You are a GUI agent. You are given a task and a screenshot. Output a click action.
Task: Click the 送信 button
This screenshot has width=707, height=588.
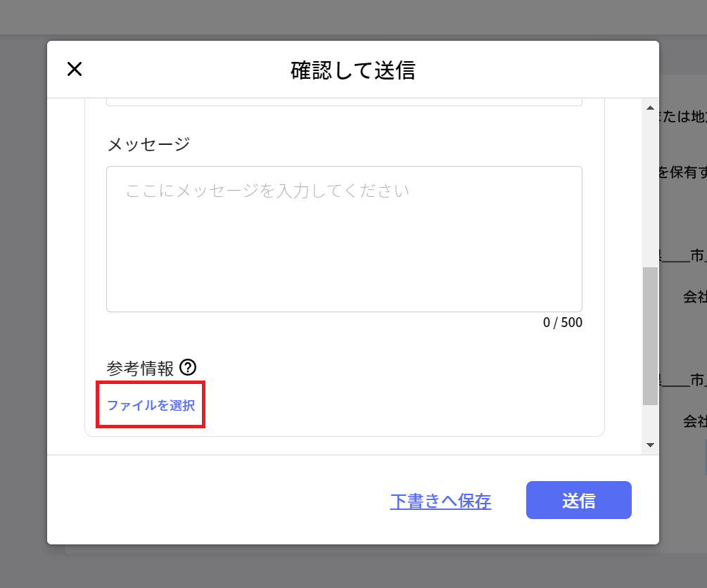click(578, 500)
